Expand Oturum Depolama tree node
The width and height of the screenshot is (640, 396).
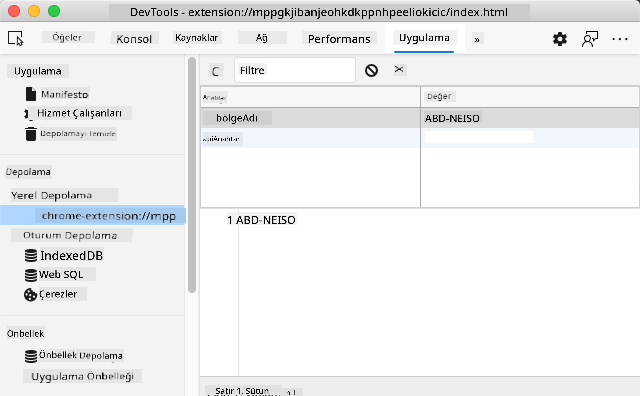(x=70, y=235)
